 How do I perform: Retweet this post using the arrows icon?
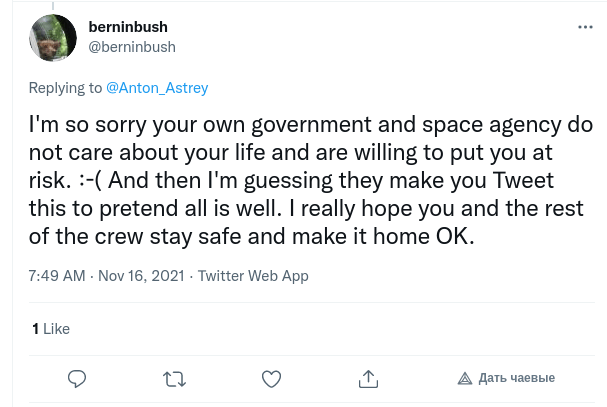coord(174,378)
